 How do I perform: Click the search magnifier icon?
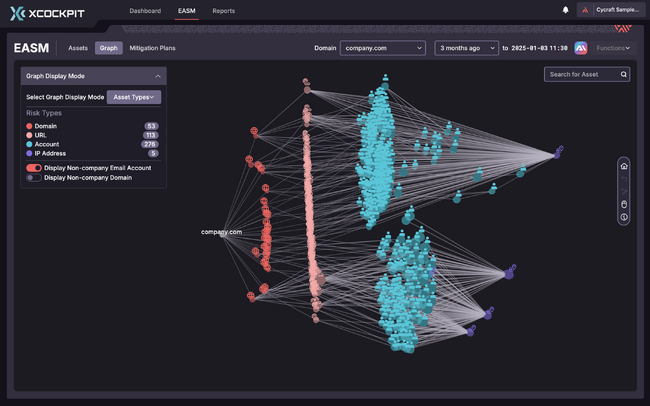pyautogui.click(x=623, y=75)
